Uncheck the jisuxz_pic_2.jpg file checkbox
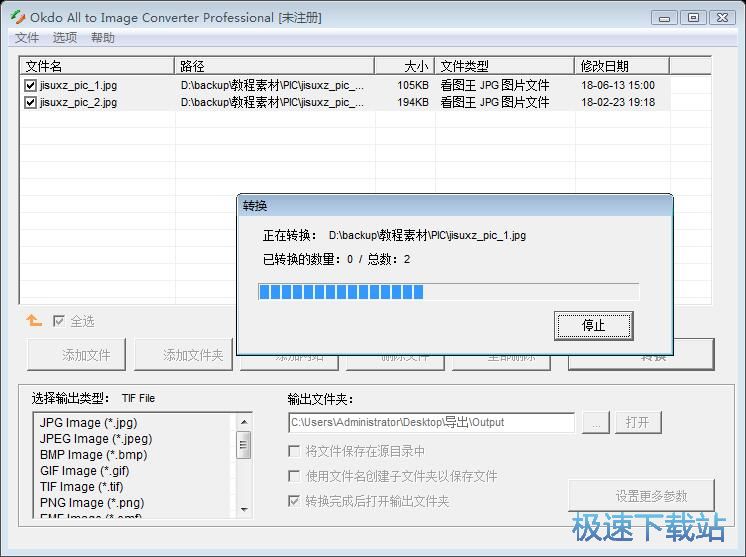This screenshot has width=746, height=557. (30, 102)
